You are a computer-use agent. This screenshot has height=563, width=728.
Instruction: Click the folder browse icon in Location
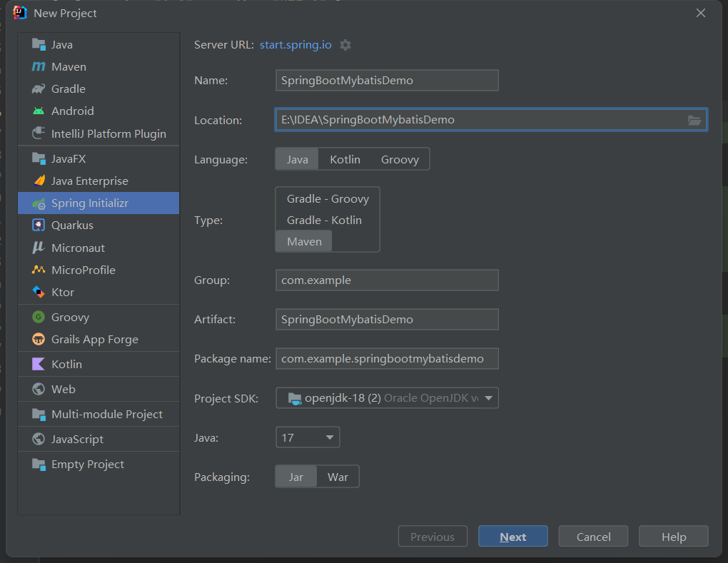click(x=694, y=120)
